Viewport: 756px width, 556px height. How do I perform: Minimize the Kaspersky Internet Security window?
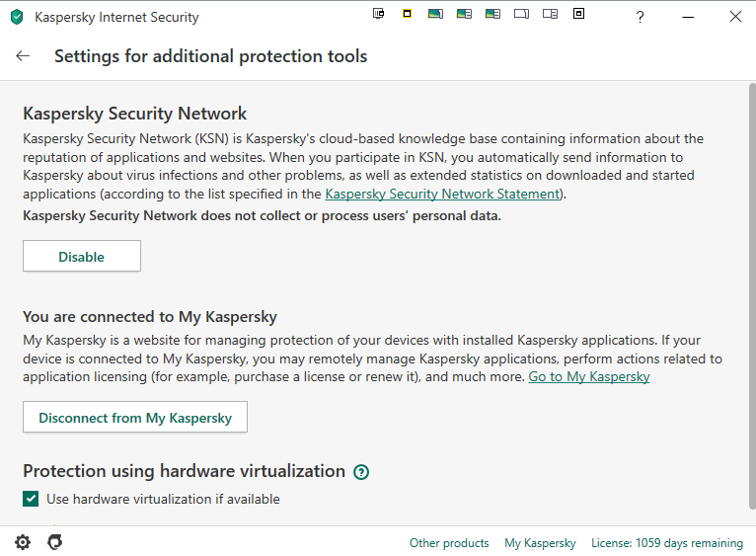click(x=687, y=17)
